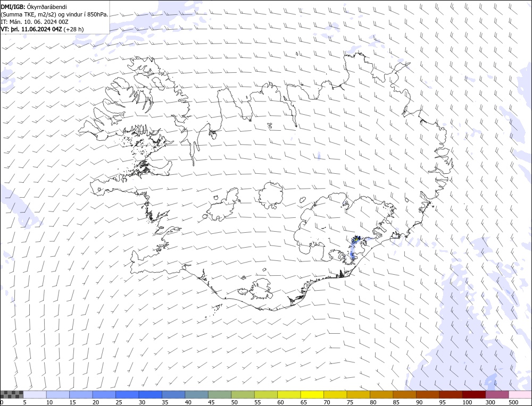Click the legend scale label '15'
Screen dimensions: 532x406
point(72,402)
